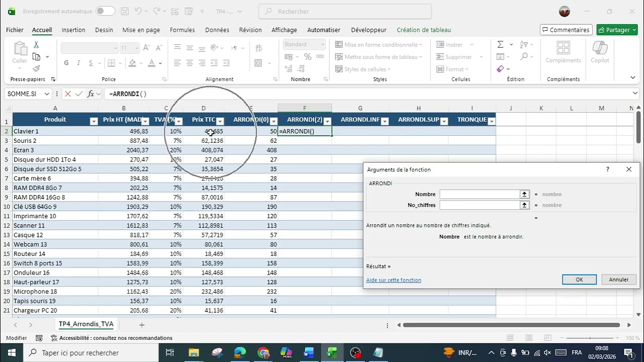
Task: Click the help question mark in dialog
Action: click(x=608, y=169)
